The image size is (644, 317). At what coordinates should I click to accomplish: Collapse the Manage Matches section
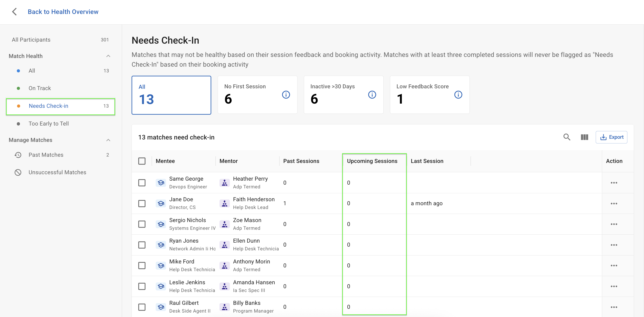(108, 140)
